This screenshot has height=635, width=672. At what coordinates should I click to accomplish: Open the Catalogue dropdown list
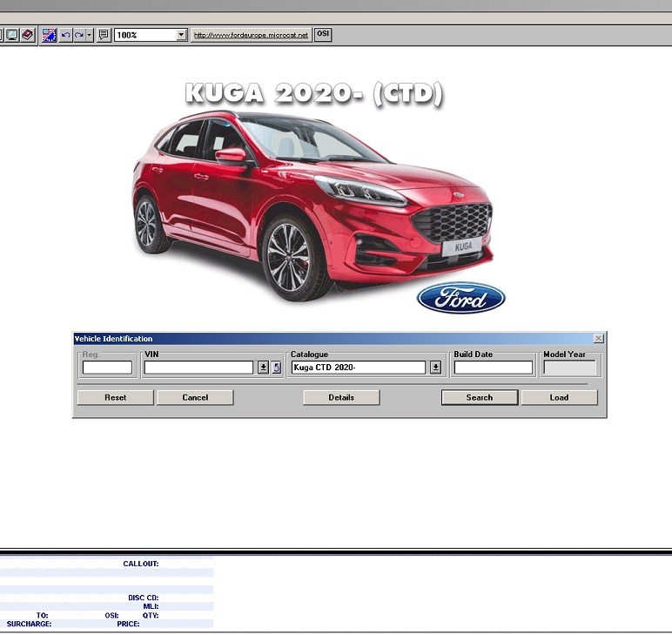(x=435, y=368)
